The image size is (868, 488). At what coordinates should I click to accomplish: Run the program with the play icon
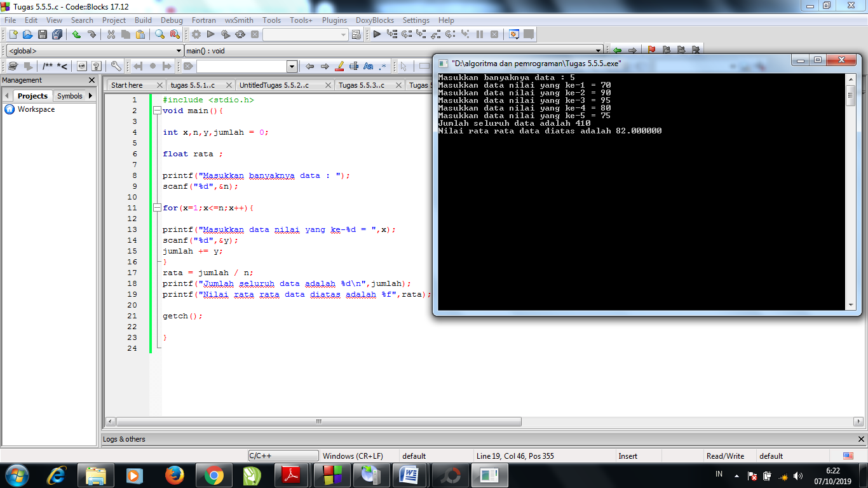point(211,34)
